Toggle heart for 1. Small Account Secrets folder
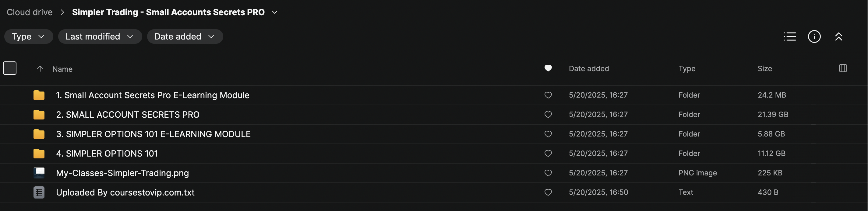The height and width of the screenshot is (211, 868). coord(548,95)
